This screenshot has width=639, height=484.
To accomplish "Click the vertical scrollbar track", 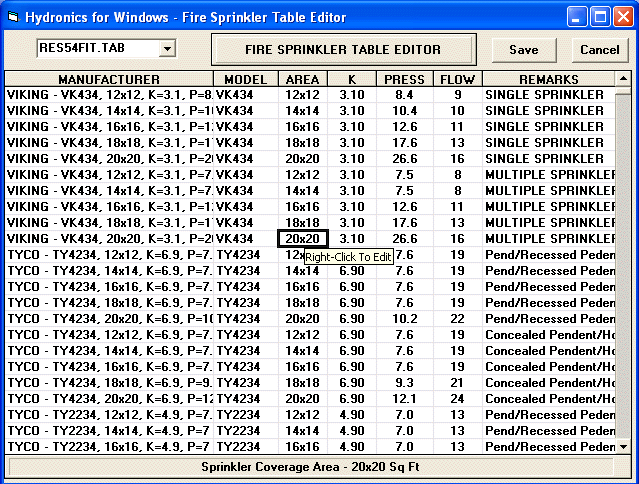I will coord(623,265).
